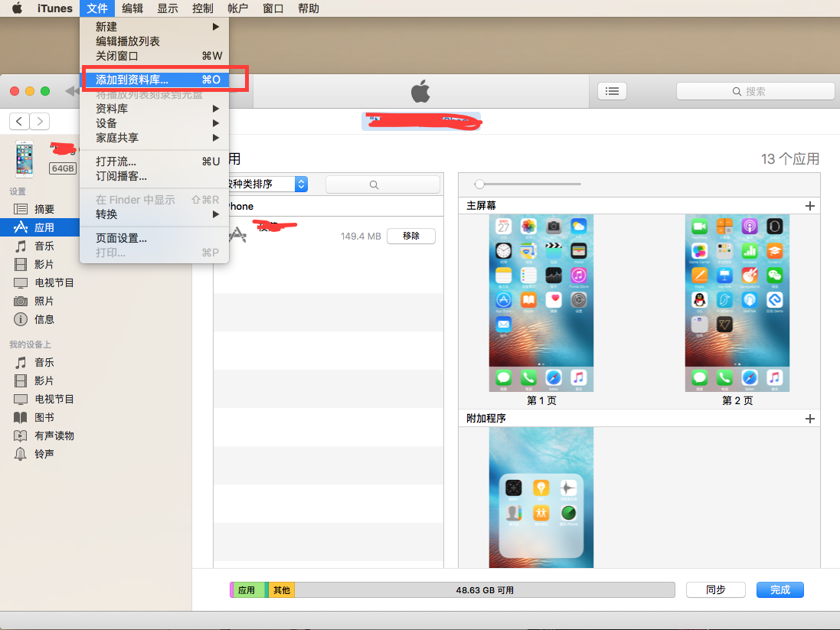Screen dimensions: 840x630
Task: Click the QQ penguin icon on page 2
Action: pyautogui.click(x=699, y=300)
